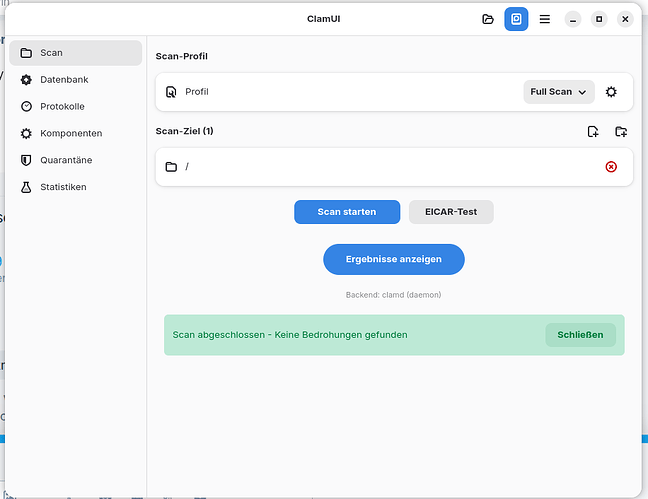Click the add file icon for Scan-Ziel
648x499 pixels.
tap(593, 131)
